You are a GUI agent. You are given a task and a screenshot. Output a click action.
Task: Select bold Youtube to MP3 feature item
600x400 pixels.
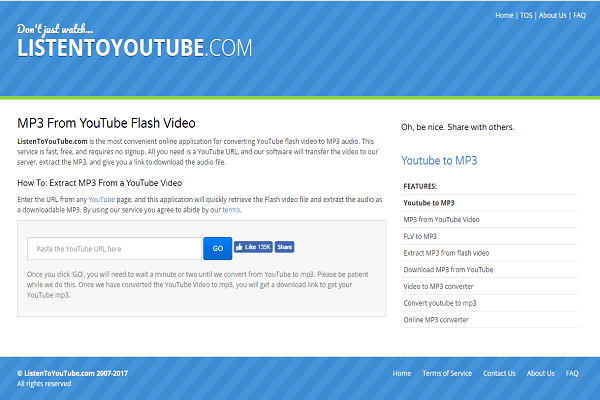click(x=429, y=203)
